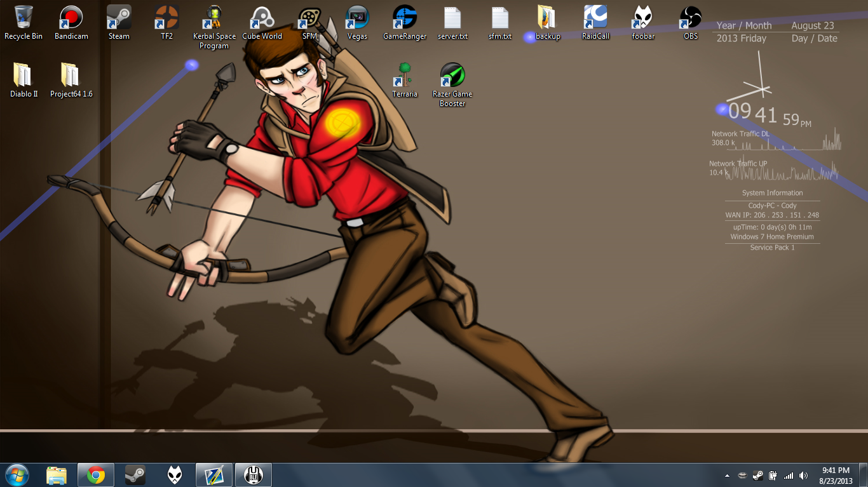Open the Windows Start menu
The width and height of the screenshot is (868, 487).
[x=17, y=474]
